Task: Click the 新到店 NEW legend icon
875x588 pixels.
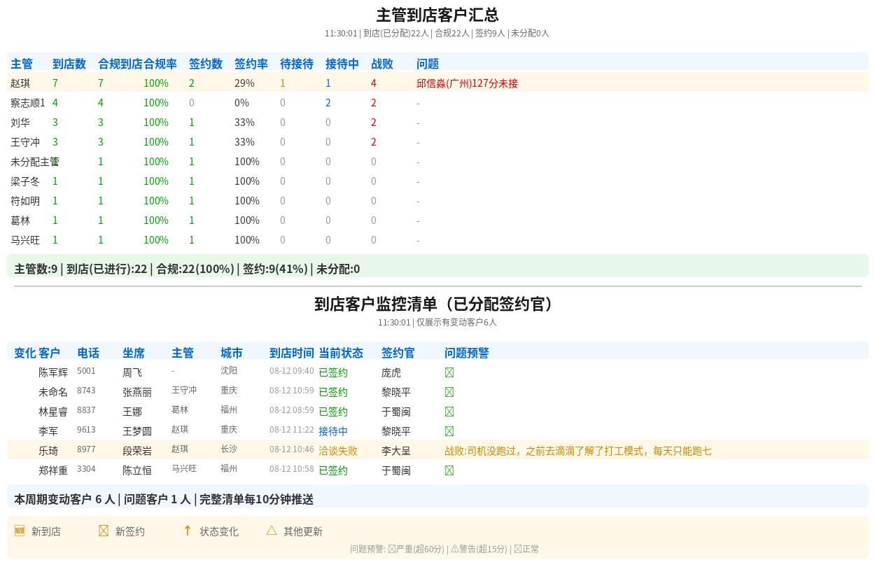Action: [x=20, y=531]
